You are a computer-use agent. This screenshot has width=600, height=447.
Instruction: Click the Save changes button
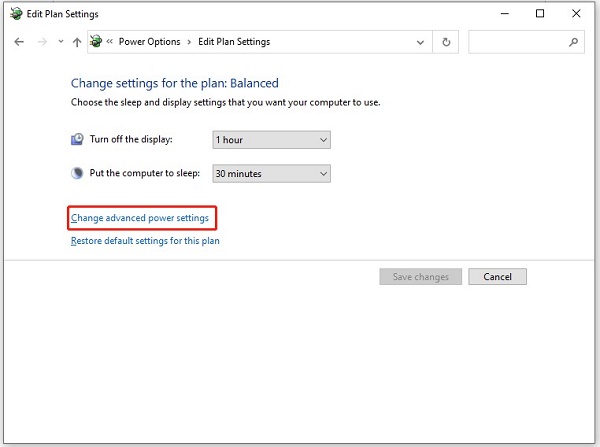coord(421,277)
